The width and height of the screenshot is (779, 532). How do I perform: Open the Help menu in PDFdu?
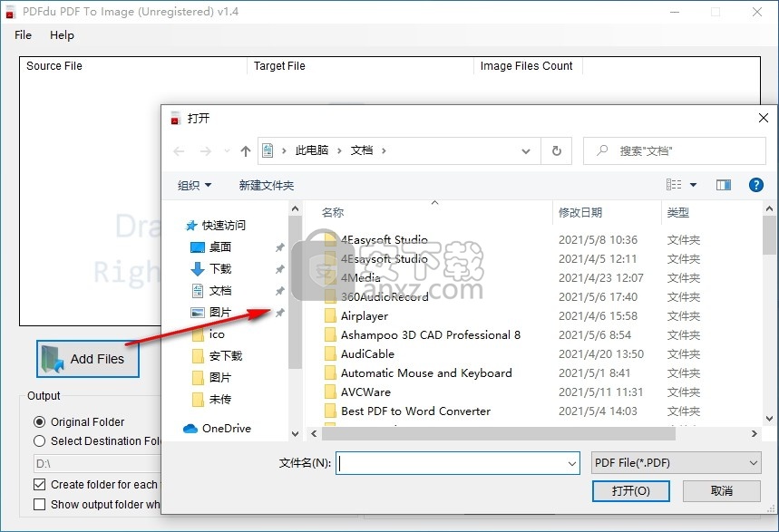(x=62, y=35)
